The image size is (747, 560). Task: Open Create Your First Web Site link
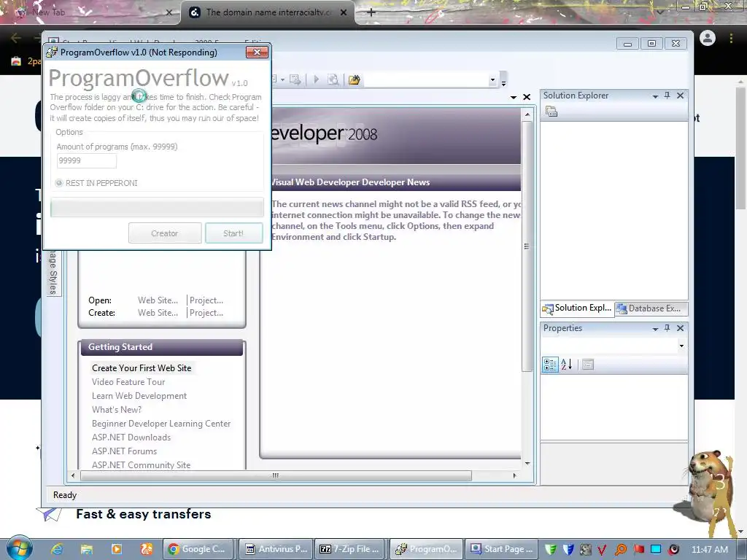pos(142,368)
